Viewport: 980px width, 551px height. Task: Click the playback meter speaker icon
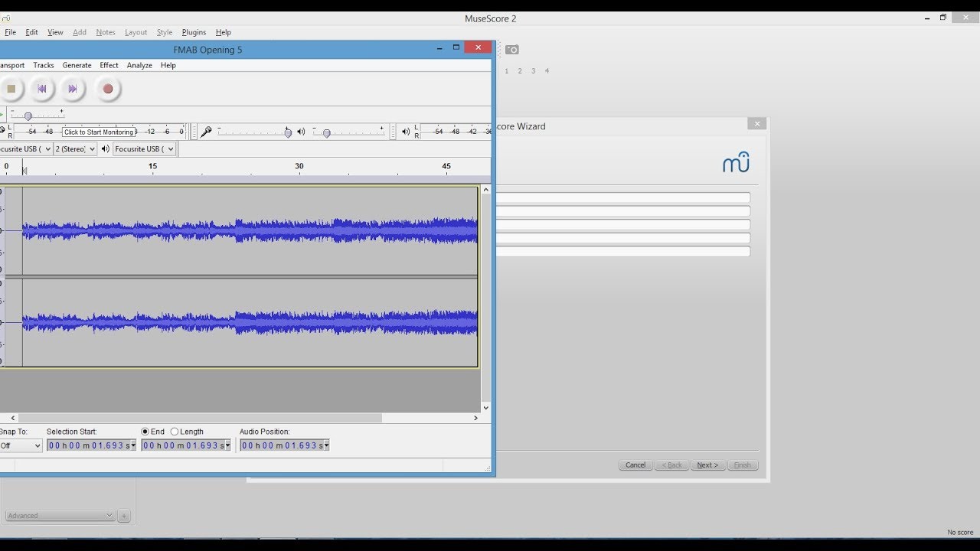point(406,132)
